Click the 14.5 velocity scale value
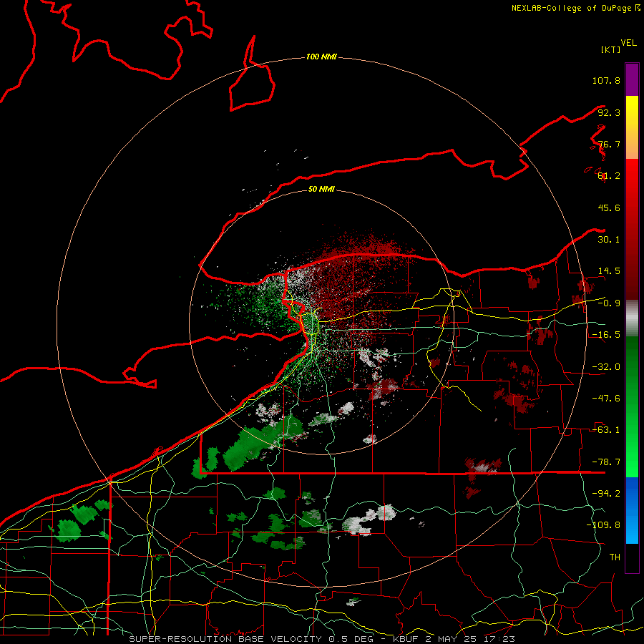This screenshot has width=644, height=644. [x=609, y=271]
